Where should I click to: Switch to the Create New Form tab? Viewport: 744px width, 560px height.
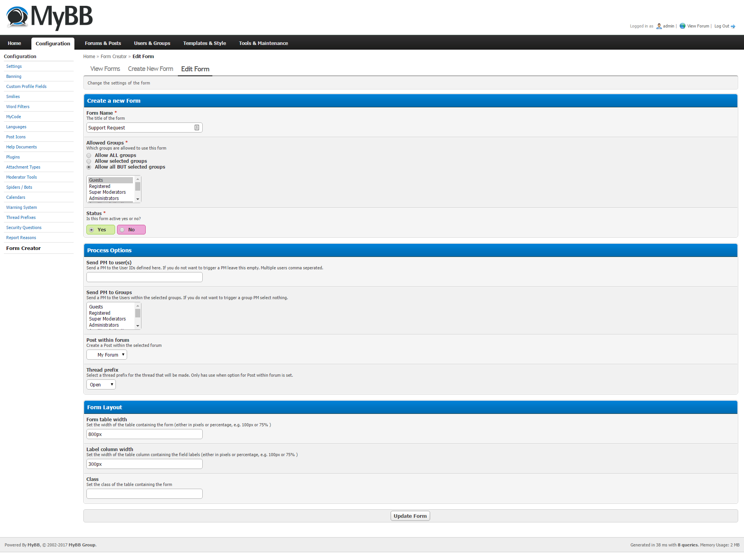point(150,69)
